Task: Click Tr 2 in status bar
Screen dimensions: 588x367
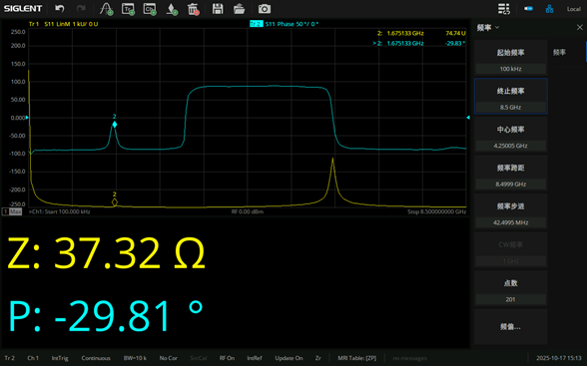Action: [10, 358]
